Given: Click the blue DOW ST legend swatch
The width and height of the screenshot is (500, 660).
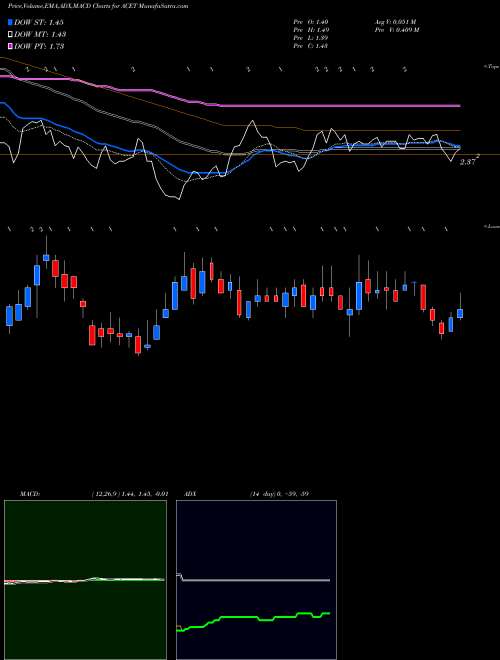Looking at the screenshot, I should pyautogui.click(x=10, y=22).
